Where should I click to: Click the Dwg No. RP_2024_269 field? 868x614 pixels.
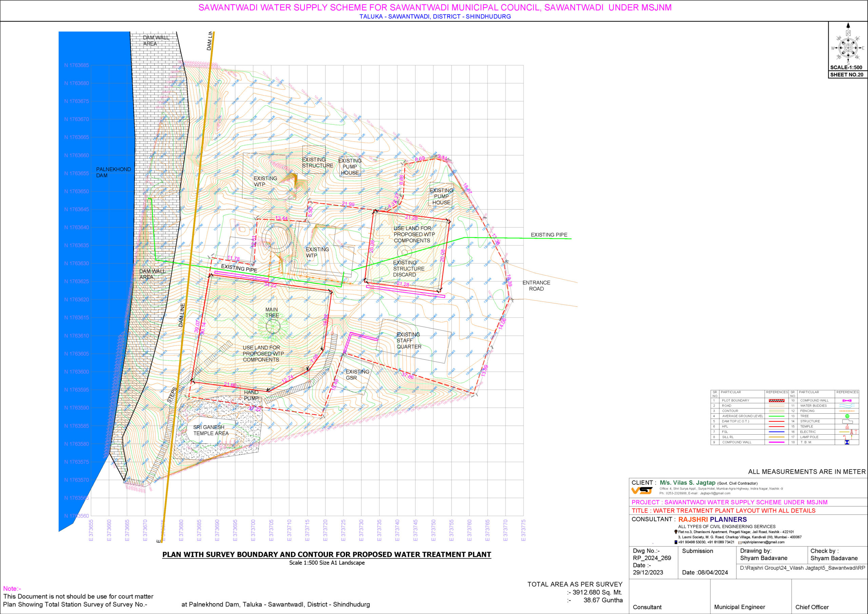[652, 558]
